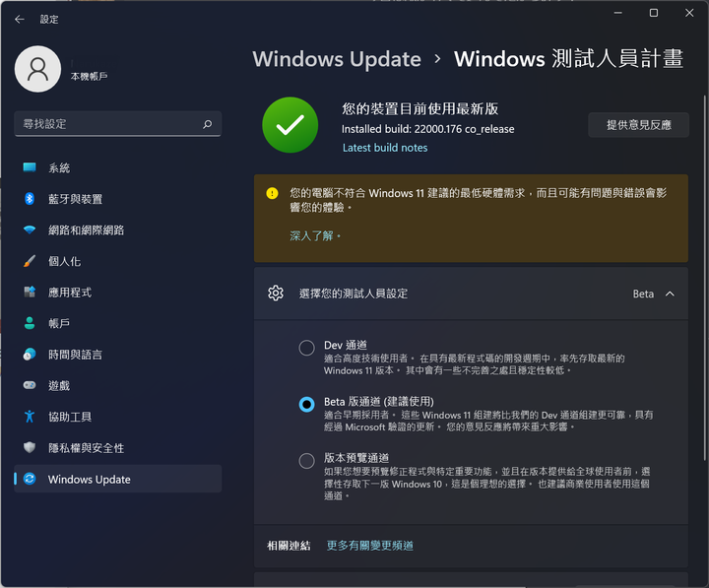This screenshot has height=588, width=709.
Task: Select Windows Update in the sidebar
Action: (x=117, y=479)
